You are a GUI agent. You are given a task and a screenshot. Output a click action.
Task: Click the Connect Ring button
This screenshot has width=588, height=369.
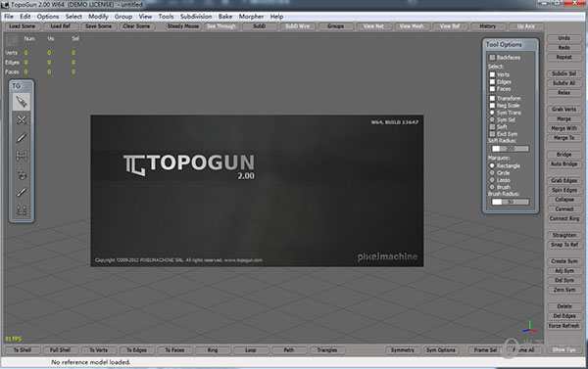click(564, 218)
